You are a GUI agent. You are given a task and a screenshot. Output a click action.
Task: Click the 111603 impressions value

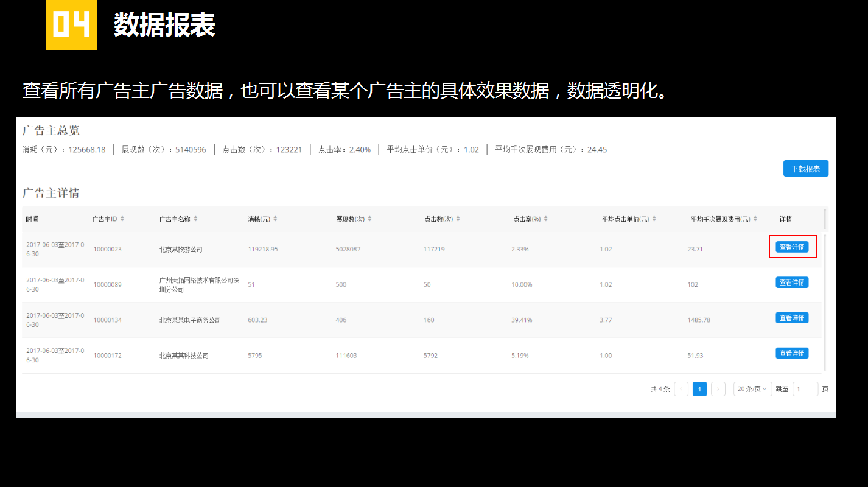pyautogui.click(x=346, y=356)
